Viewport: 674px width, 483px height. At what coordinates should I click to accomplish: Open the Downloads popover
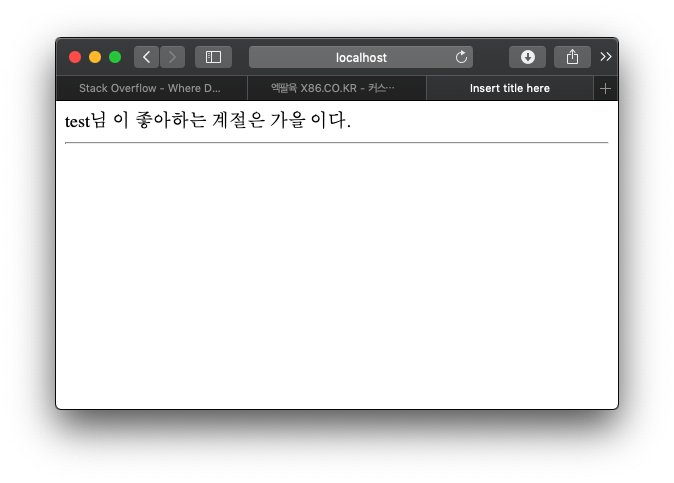tap(527, 57)
